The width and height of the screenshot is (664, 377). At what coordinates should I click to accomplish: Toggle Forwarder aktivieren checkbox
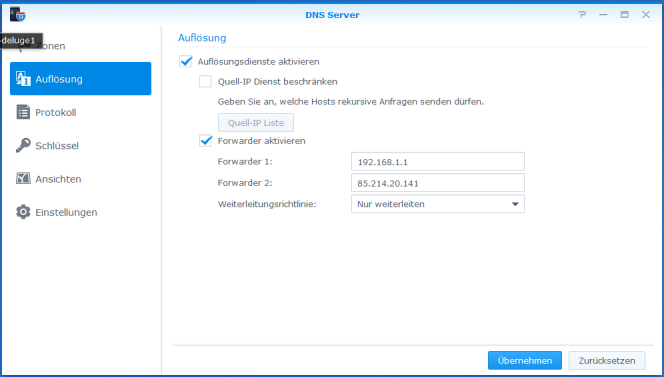205,141
